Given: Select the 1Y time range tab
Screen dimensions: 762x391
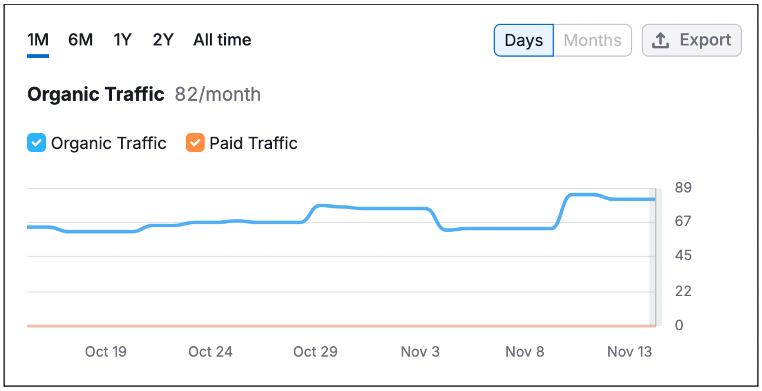Looking at the screenshot, I should (122, 40).
